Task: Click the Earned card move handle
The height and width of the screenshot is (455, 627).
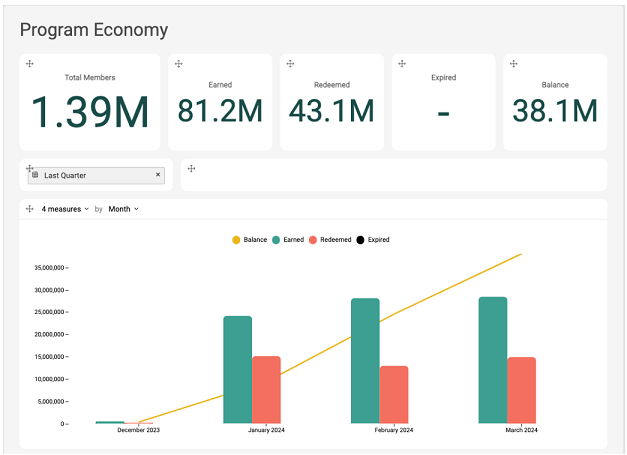Action: coord(178,64)
